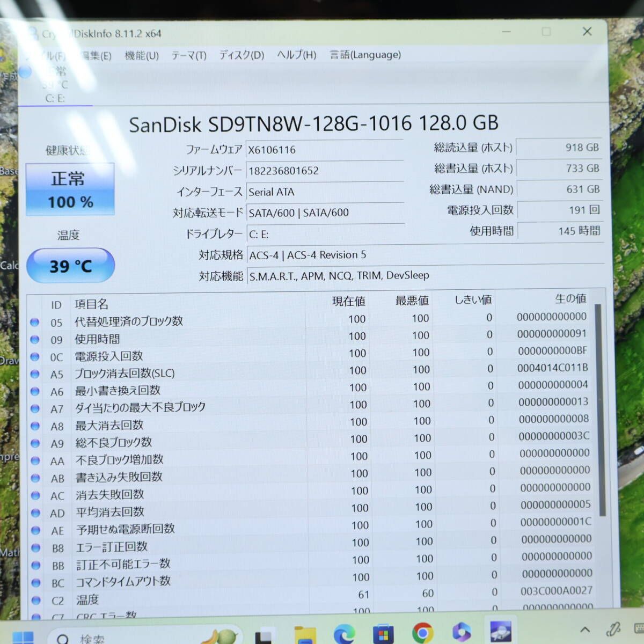The height and width of the screenshot is (644, 644).
Task: Click the power on hours value 145 時間
Action: tap(560, 231)
